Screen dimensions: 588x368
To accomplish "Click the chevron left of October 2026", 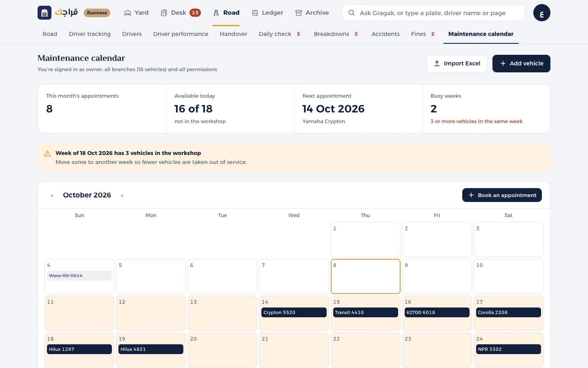I will [x=52, y=195].
